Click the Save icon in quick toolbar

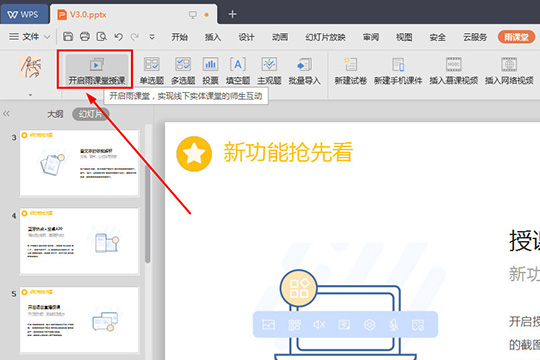68,37
